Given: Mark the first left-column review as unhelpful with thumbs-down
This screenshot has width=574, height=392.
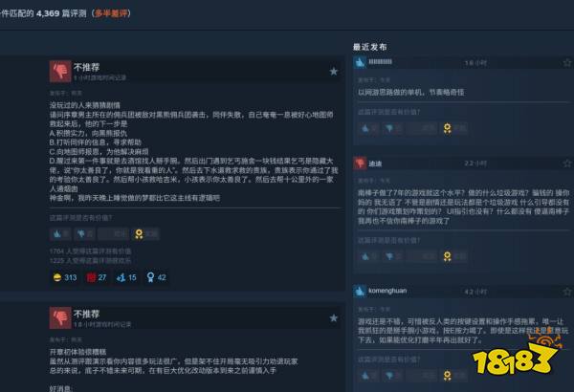Looking at the screenshot, I should (84, 234).
